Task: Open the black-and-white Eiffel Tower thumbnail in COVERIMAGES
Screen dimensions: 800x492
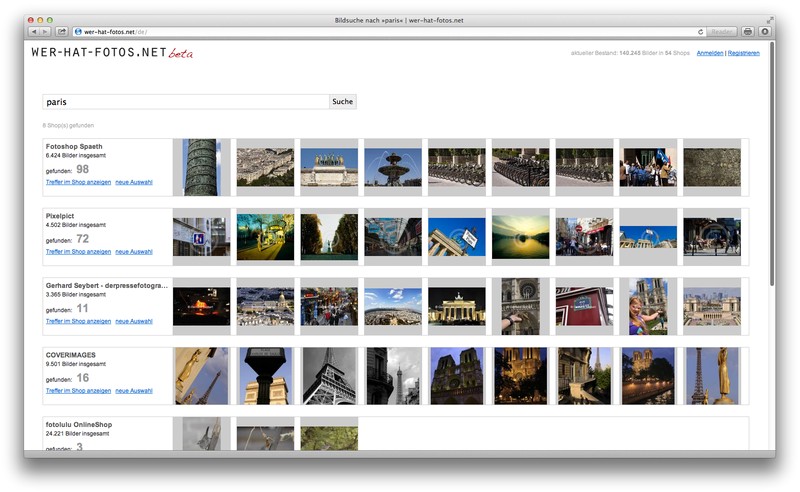Action: 329,376
